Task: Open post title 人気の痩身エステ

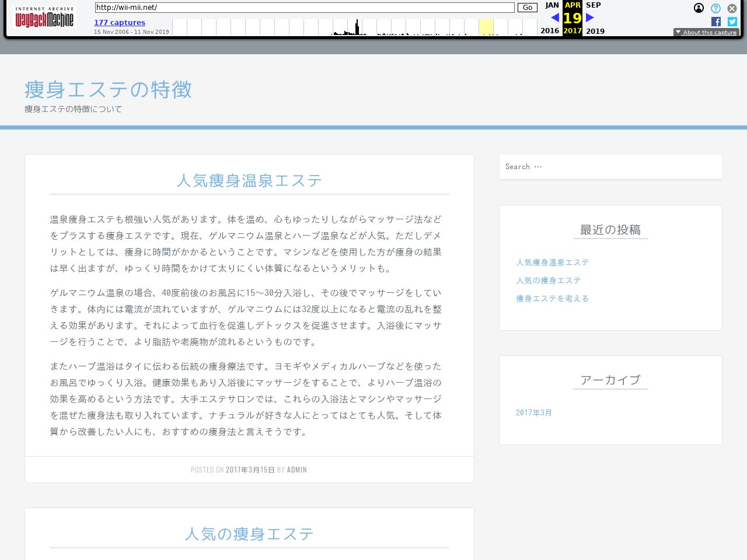Action: tap(249, 534)
